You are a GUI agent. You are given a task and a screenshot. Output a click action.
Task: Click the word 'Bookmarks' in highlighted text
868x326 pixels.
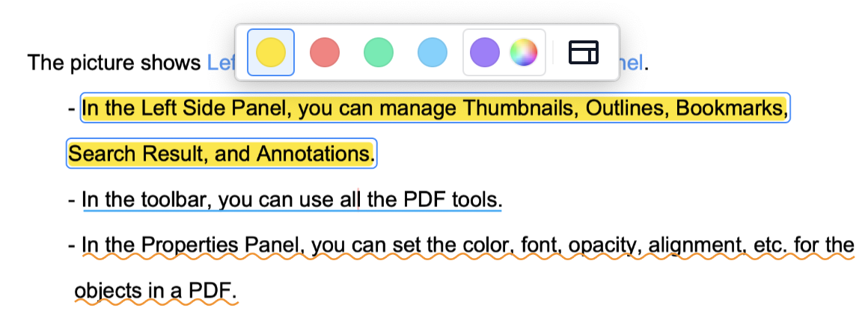point(730,109)
